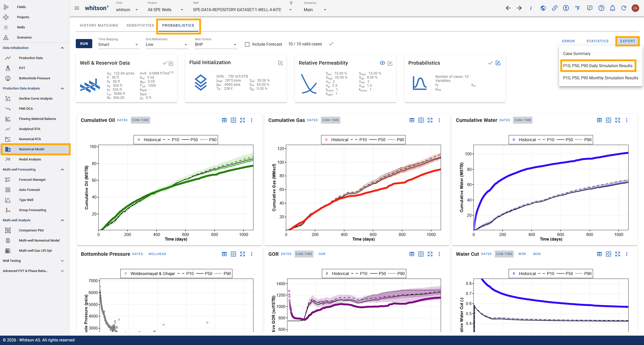Open the help question mark icon
Viewport: 644px width, 345px height.
click(x=601, y=8)
